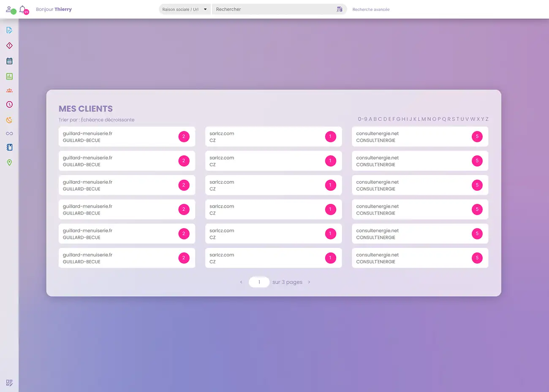
Task: Change the Échéance décroissante sort order
Action: pos(107,120)
